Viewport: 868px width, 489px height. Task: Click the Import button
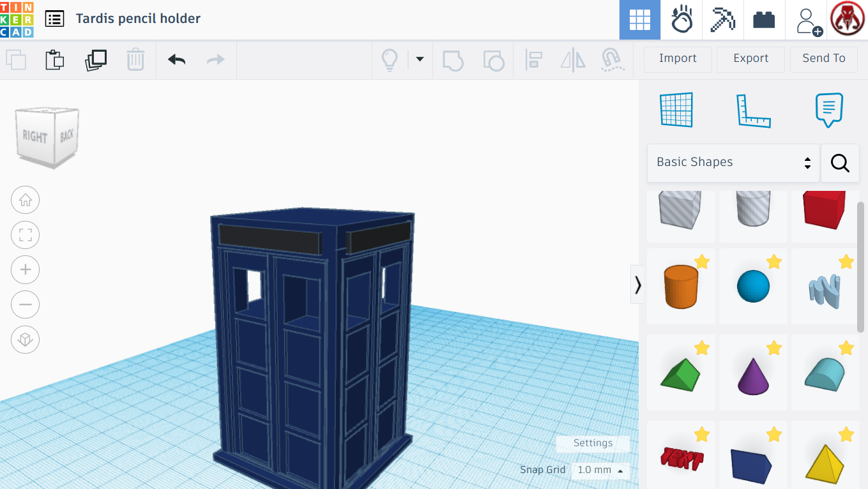[678, 59]
